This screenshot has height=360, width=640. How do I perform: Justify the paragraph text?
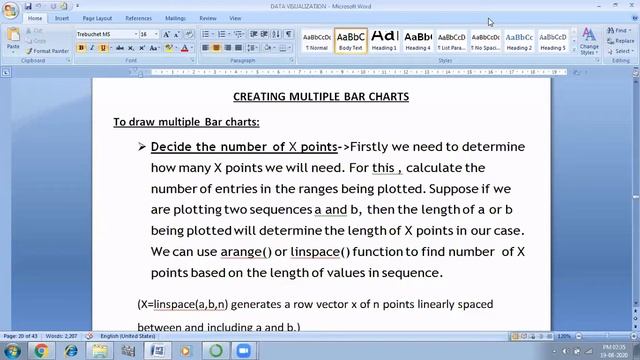coord(238,48)
